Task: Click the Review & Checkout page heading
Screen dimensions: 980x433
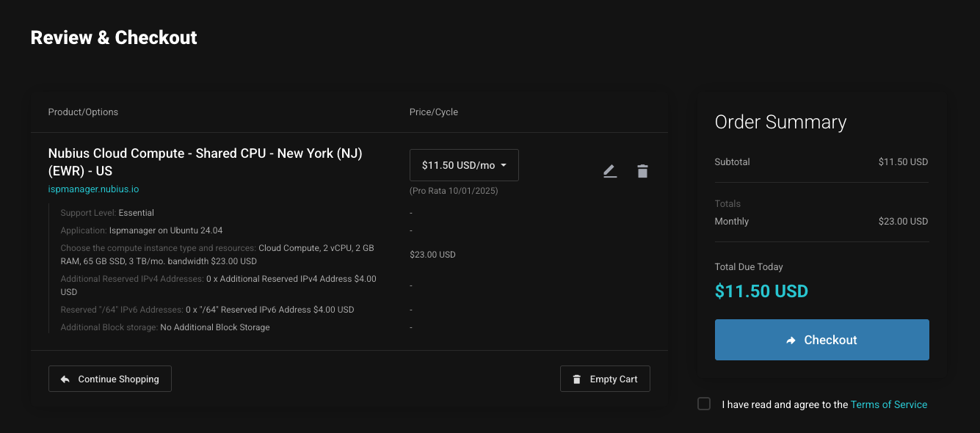Action: 114,37
